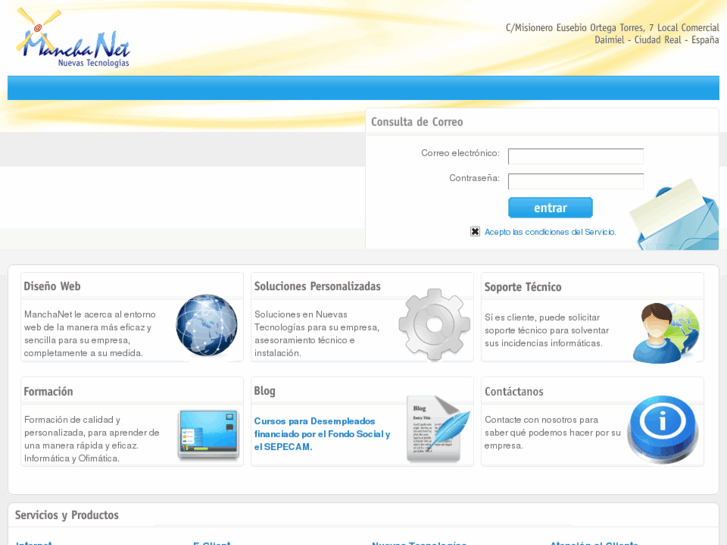The height and width of the screenshot is (545, 727).
Task: Click the mail envelope icon in Consulta de Correo
Action: [674, 215]
